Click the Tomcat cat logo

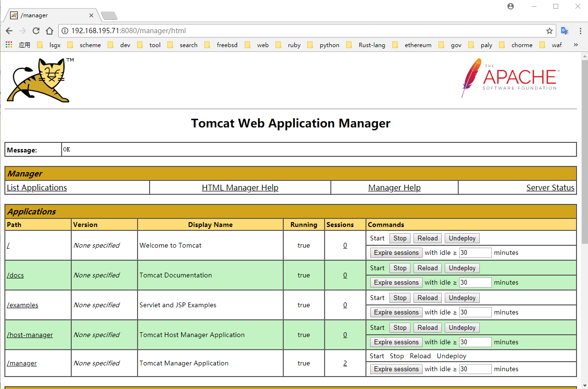tap(39, 80)
